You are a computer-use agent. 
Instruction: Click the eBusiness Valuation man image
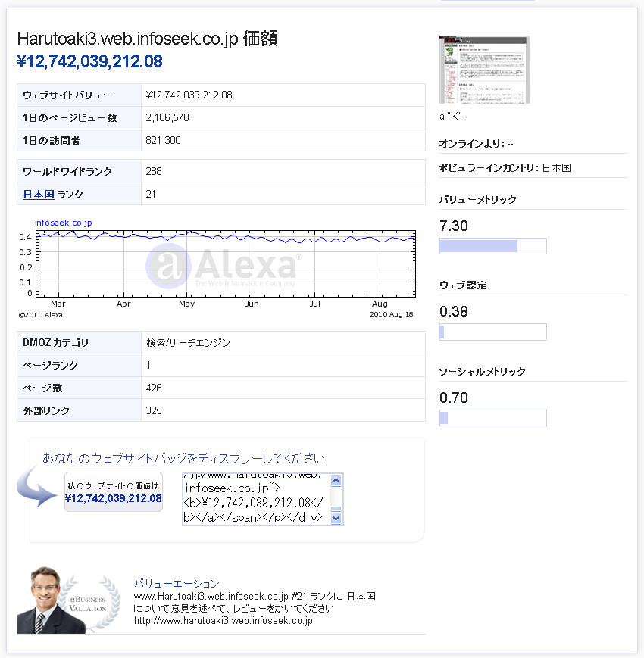[68, 600]
